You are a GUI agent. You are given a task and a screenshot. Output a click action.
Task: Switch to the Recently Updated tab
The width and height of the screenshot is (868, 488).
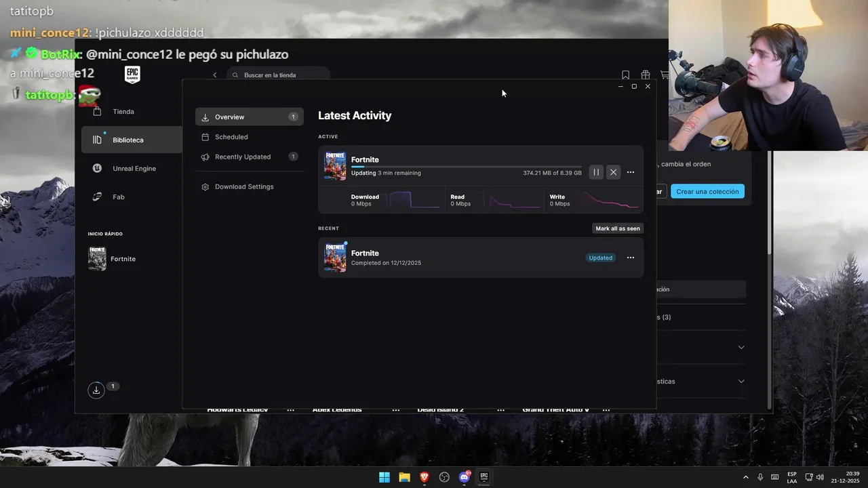250,157
